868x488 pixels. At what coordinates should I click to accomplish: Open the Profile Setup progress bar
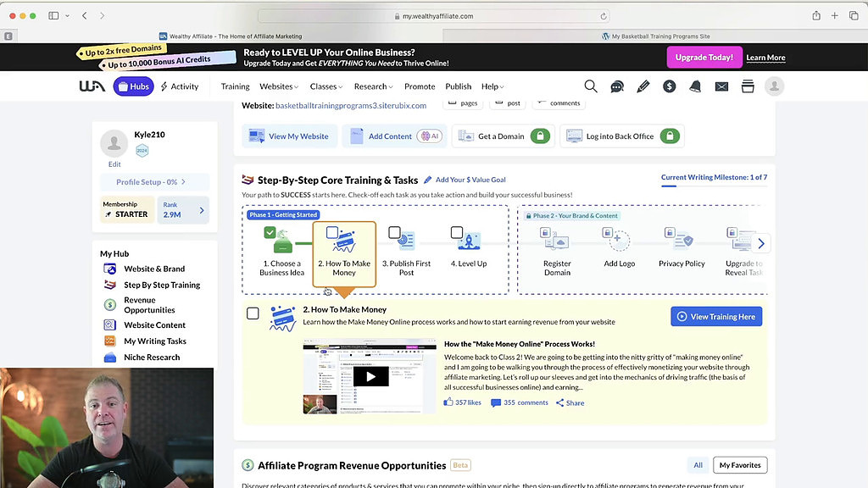click(153, 181)
